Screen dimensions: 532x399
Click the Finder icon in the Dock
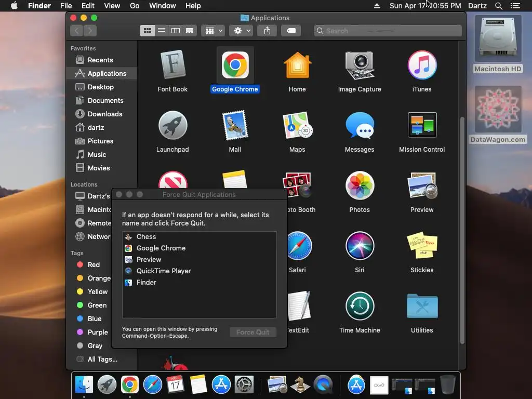click(84, 385)
